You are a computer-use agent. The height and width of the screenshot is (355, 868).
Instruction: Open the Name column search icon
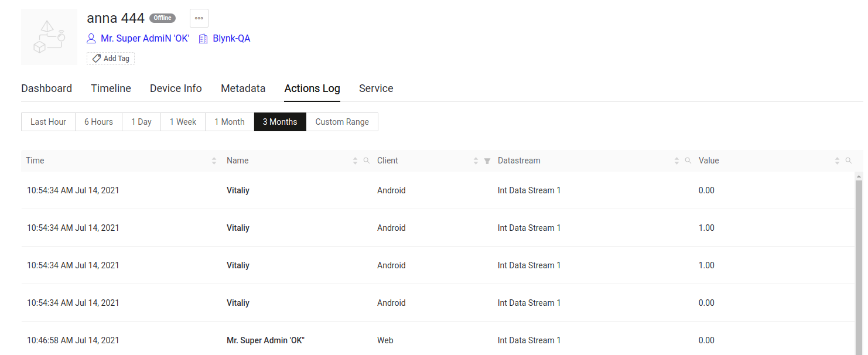367,161
